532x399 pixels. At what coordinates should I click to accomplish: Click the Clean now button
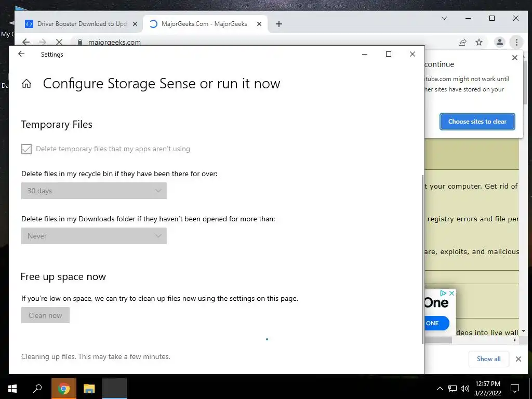coord(45,315)
